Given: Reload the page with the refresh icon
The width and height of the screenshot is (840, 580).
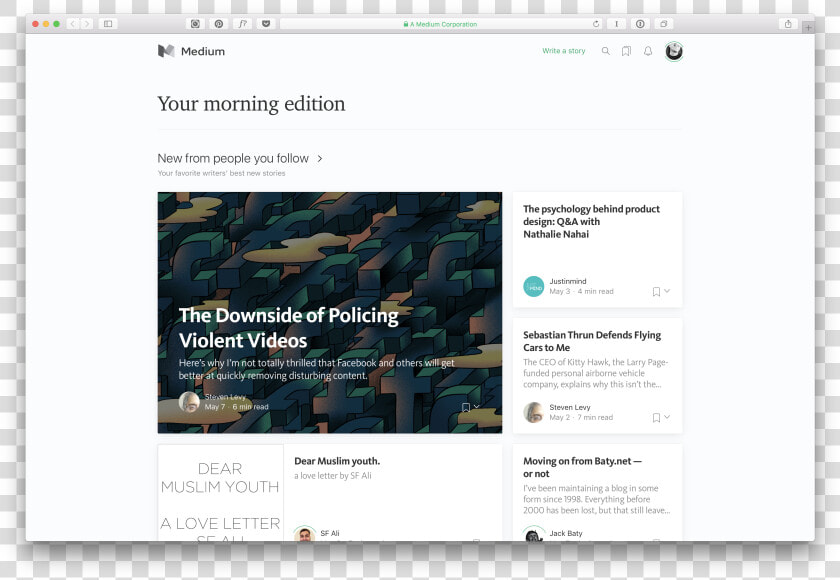Looking at the screenshot, I should coord(596,24).
